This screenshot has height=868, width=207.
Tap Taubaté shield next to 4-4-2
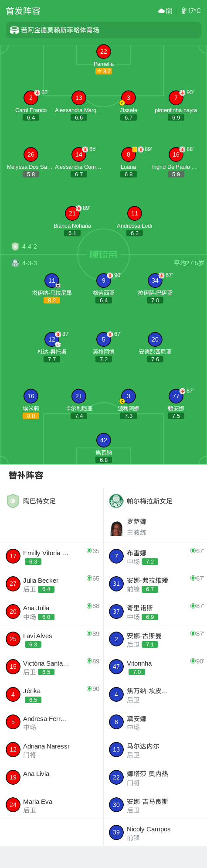pos(15,246)
